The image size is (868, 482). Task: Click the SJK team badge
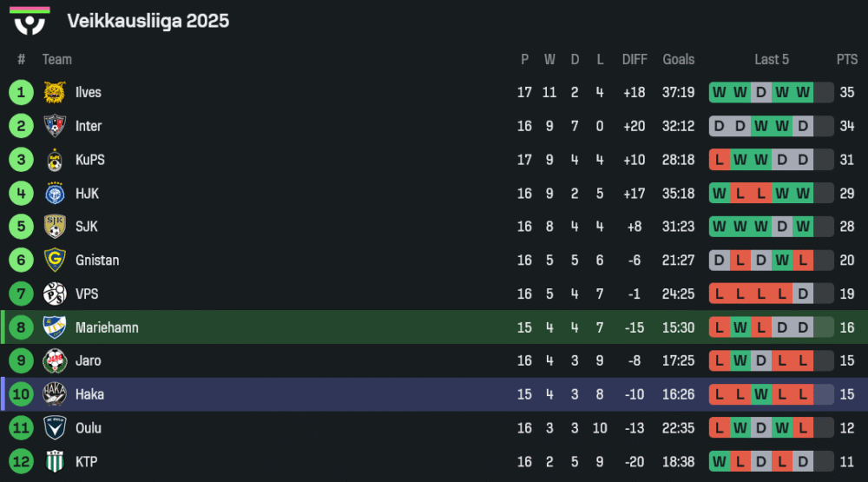[55, 227]
